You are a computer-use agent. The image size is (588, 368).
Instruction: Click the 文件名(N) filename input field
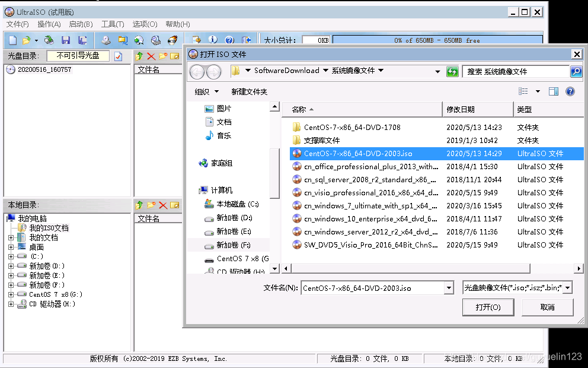(373, 288)
